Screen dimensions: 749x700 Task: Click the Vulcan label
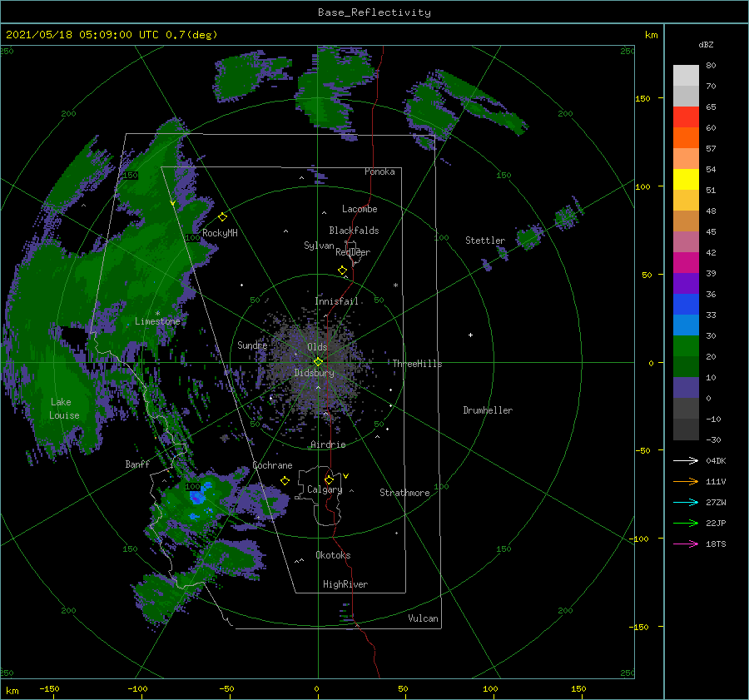click(424, 618)
